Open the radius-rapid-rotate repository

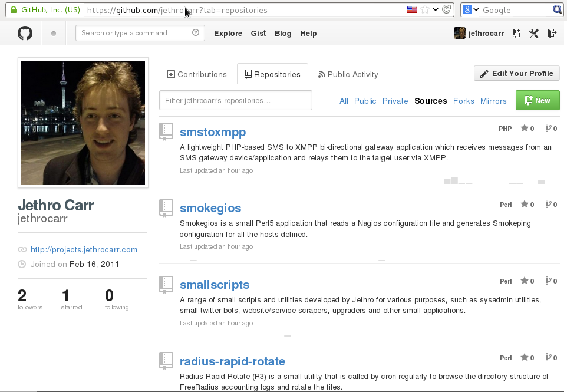(x=232, y=361)
